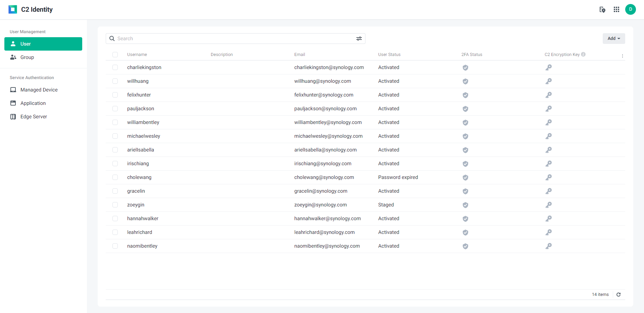Open the apps grid launcher icon
The width and height of the screenshot is (644, 313).
(x=616, y=9)
